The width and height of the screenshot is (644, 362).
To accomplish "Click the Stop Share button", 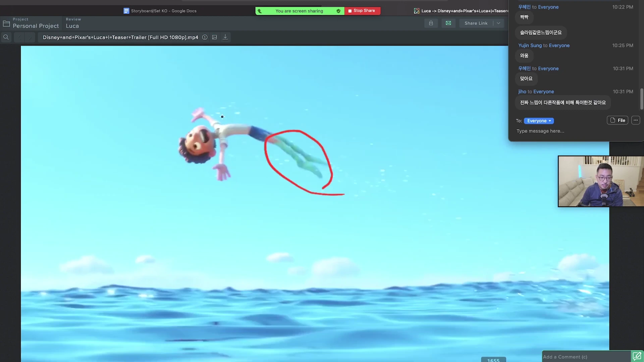I will 362,11.
